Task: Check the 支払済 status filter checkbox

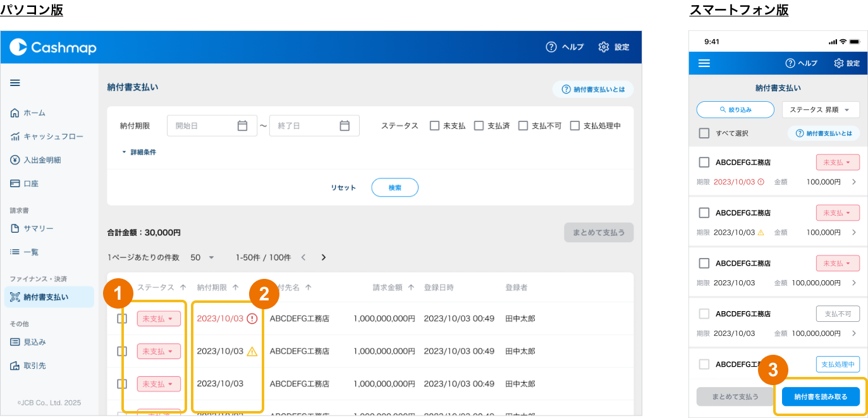Action: [479, 126]
